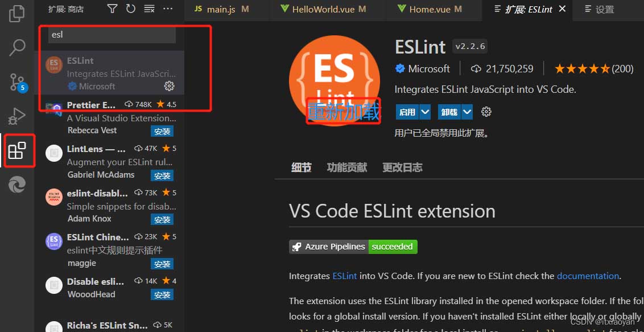Open the Explorer view in the activity bar
This screenshot has width=644, height=332.
tap(16, 13)
